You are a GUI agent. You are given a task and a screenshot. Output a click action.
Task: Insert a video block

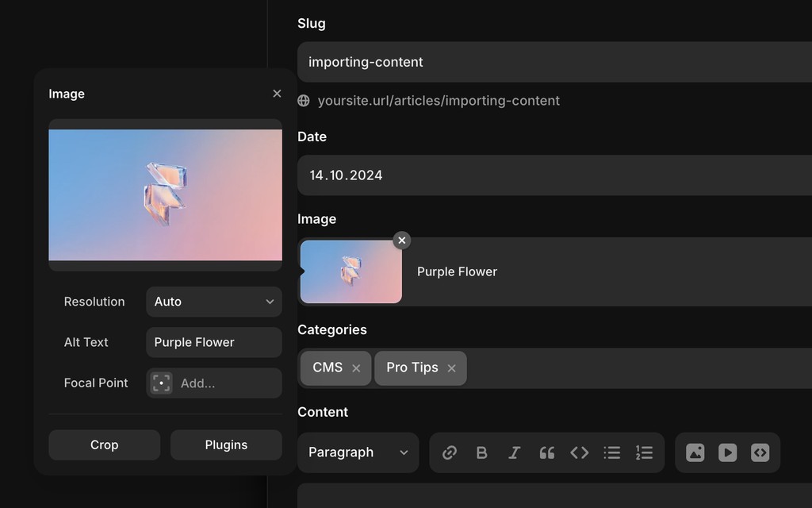click(727, 452)
